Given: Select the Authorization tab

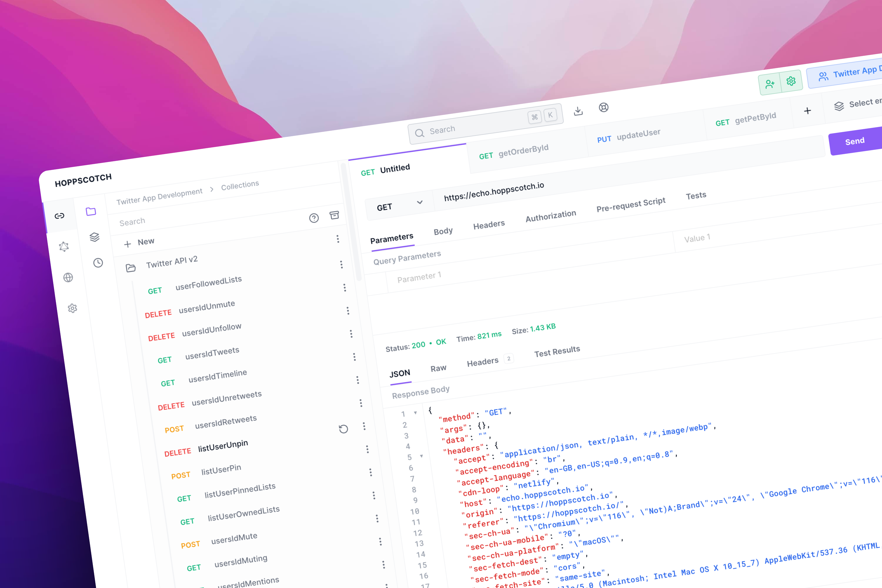Looking at the screenshot, I should pos(551,216).
